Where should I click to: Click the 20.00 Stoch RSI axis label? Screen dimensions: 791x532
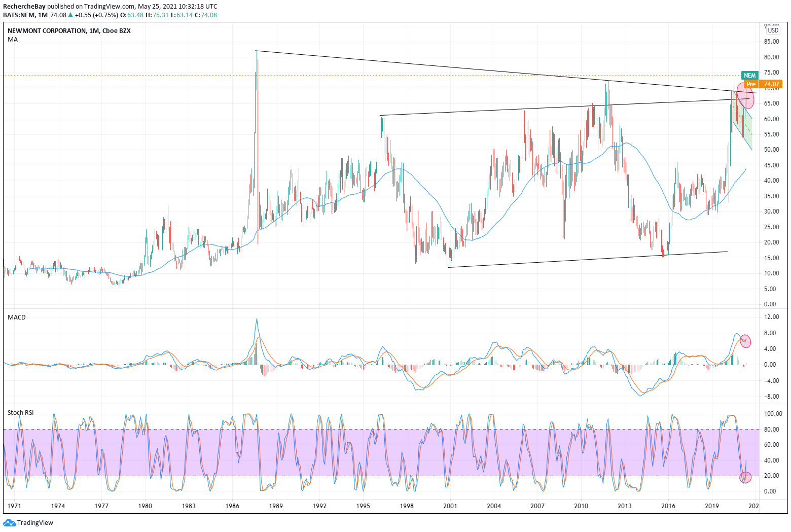(771, 476)
